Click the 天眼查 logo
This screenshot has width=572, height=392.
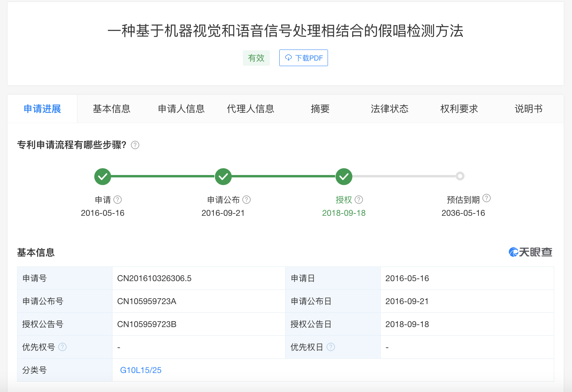click(530, 252)
